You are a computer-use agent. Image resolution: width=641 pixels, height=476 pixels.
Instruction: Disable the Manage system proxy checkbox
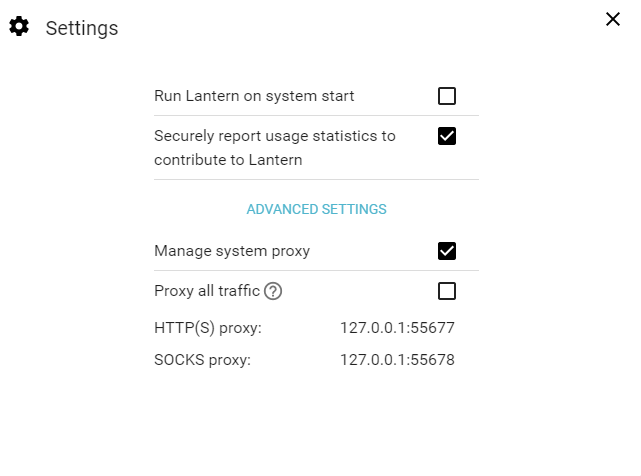446,251
